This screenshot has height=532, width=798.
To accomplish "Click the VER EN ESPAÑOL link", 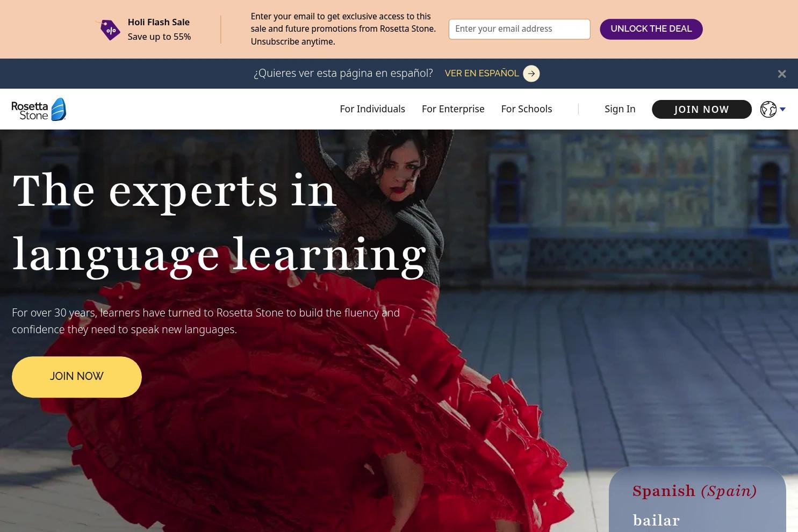I will [482, 74].
